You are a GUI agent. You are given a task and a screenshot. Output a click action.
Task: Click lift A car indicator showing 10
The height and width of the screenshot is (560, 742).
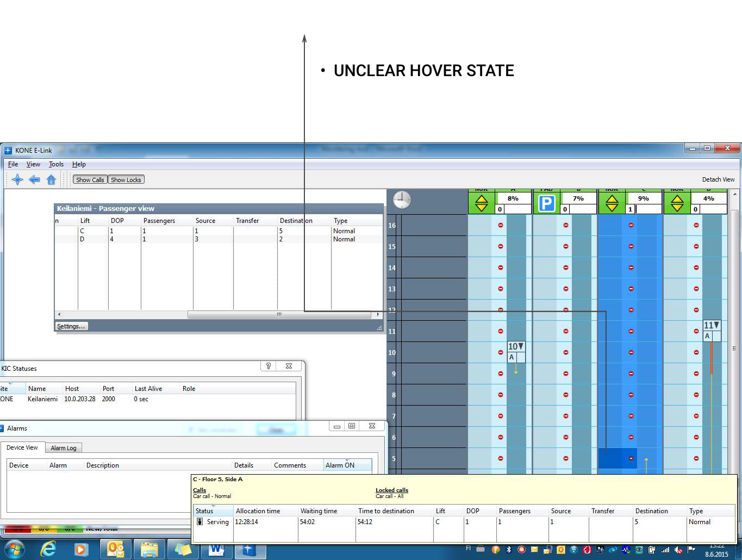coord(516,347)
